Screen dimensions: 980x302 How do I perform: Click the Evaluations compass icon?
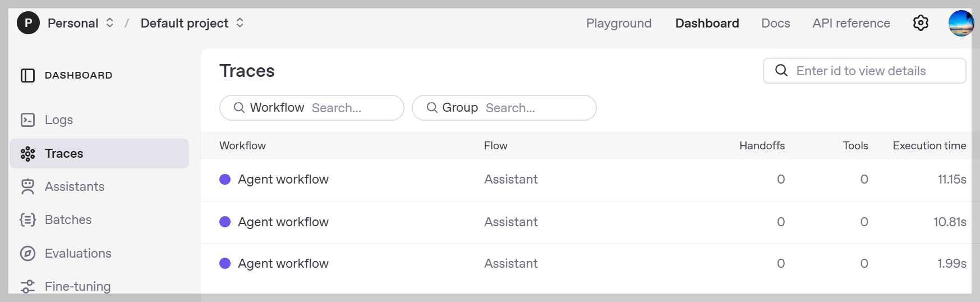pyautogui.click(x=27, y=253)
